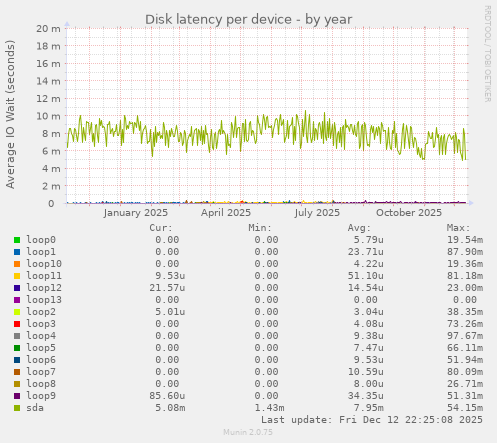Select the loop5 legend label
Viewport: 497px width, 443px height.
(41, 348)
